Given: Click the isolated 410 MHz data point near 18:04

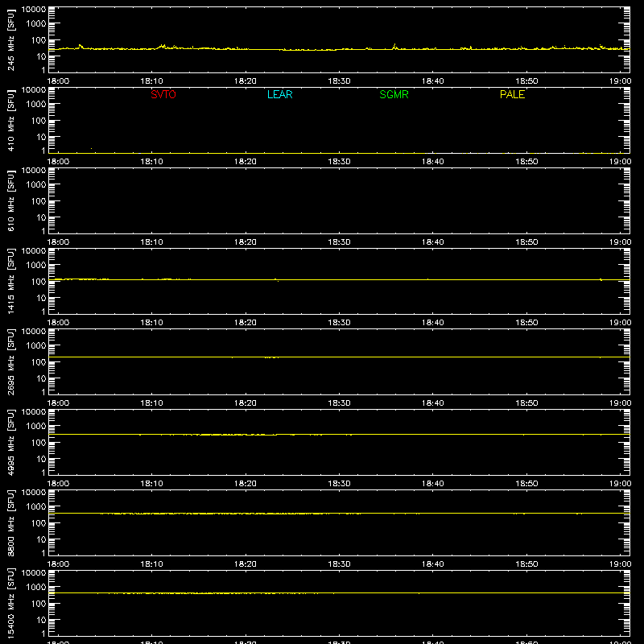Looking at the screenshot, I should coord(91,148).
